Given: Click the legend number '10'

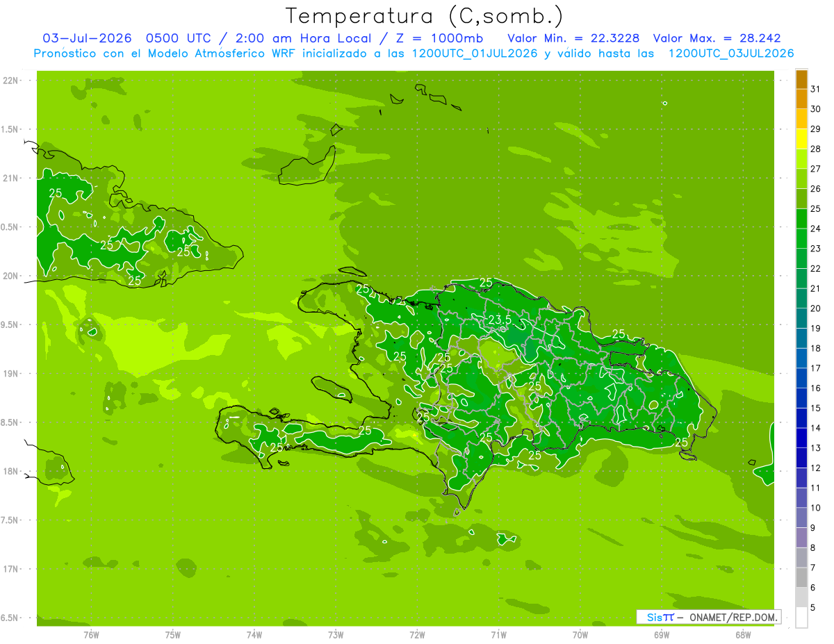Looking at the screenshot, I should click(815, 508).
